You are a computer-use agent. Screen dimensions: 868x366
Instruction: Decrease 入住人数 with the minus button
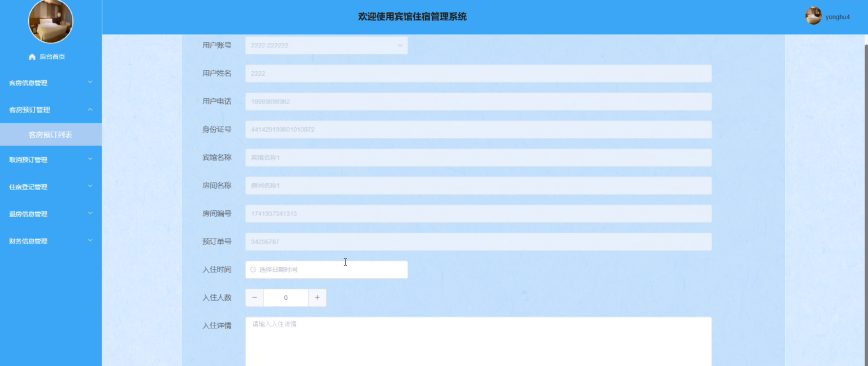(254, 298)
